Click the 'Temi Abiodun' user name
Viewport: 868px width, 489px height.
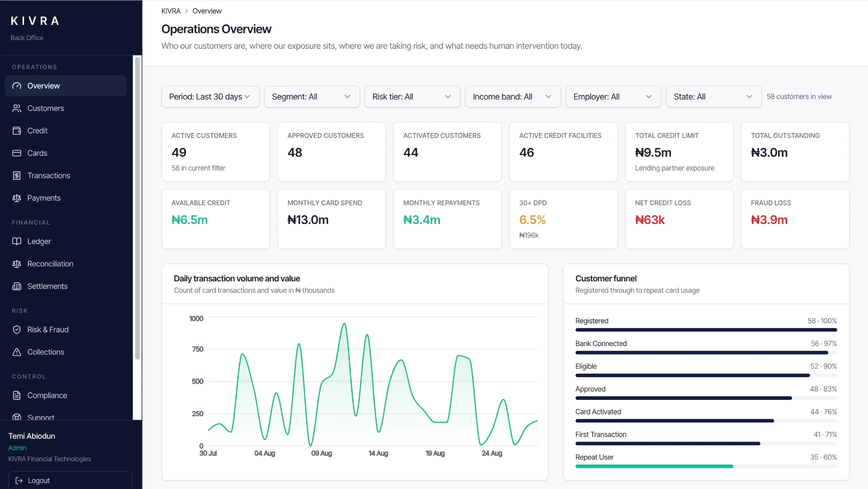32,436
